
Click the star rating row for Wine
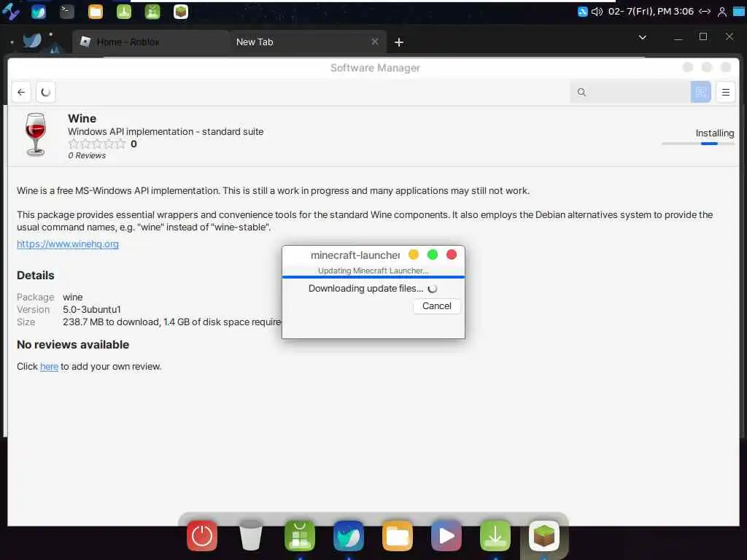point(97,144)
